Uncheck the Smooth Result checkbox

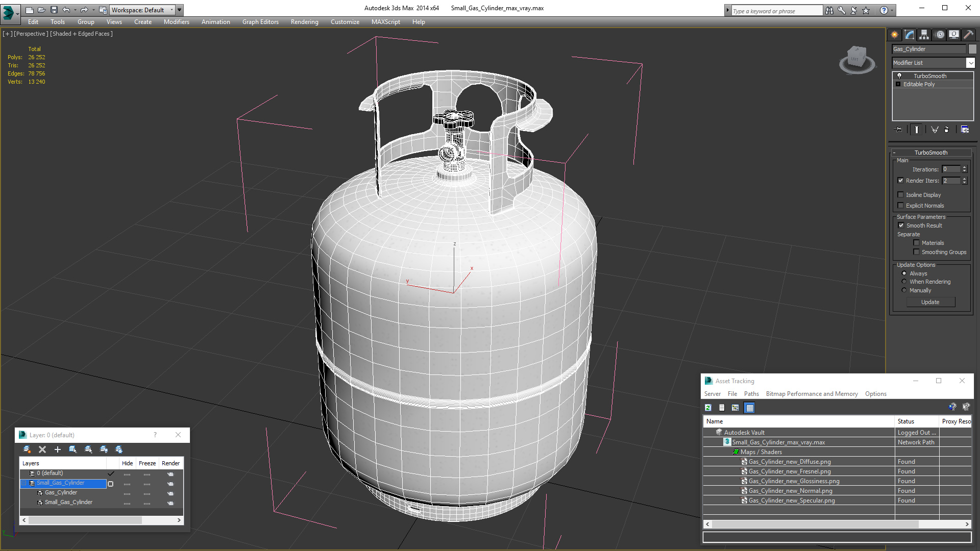901,226
